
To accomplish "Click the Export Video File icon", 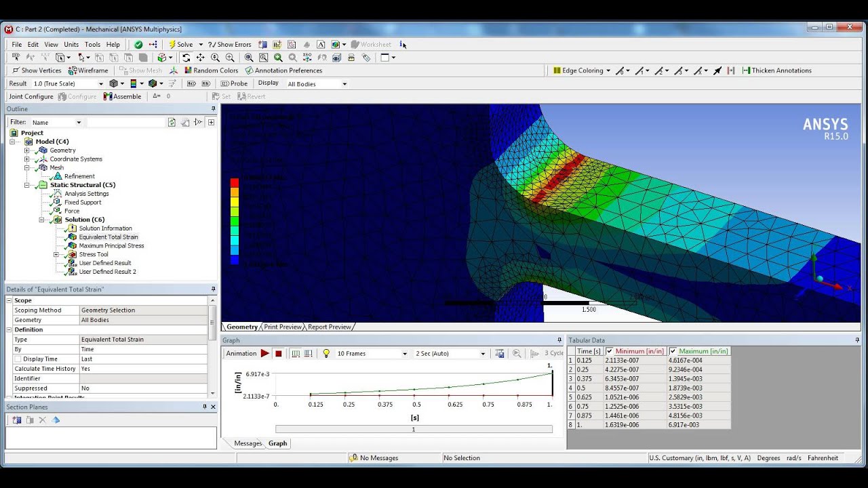I will coord(500,353).
